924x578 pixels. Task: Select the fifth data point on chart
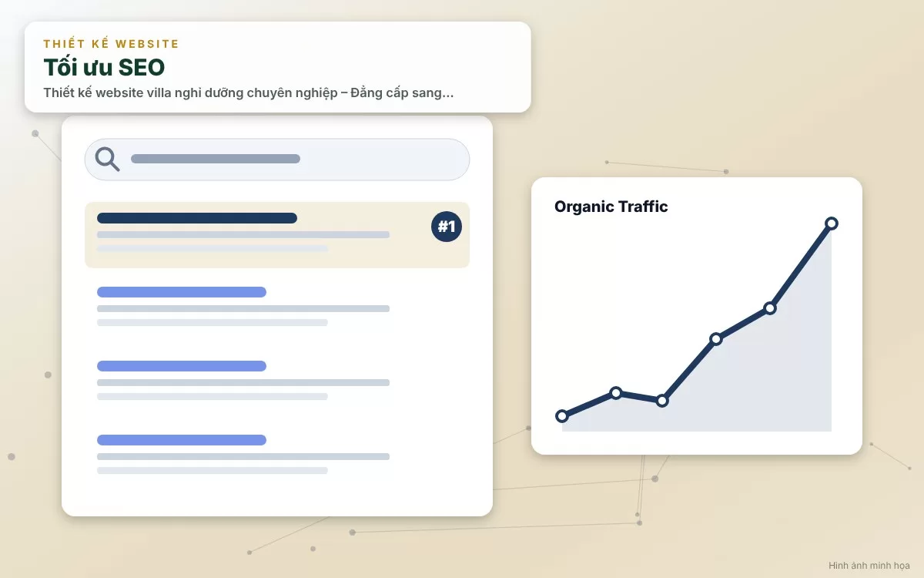pos(770,308)
